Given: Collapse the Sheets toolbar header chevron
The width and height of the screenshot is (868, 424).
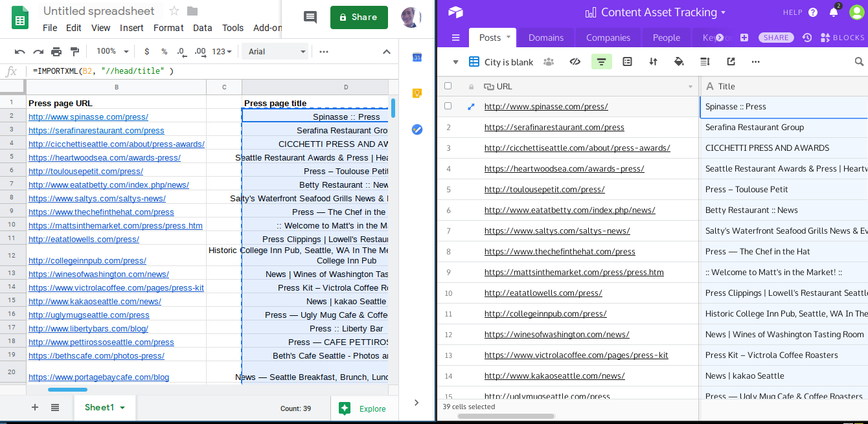Looking at the screenshot, I should pos(387,52).
